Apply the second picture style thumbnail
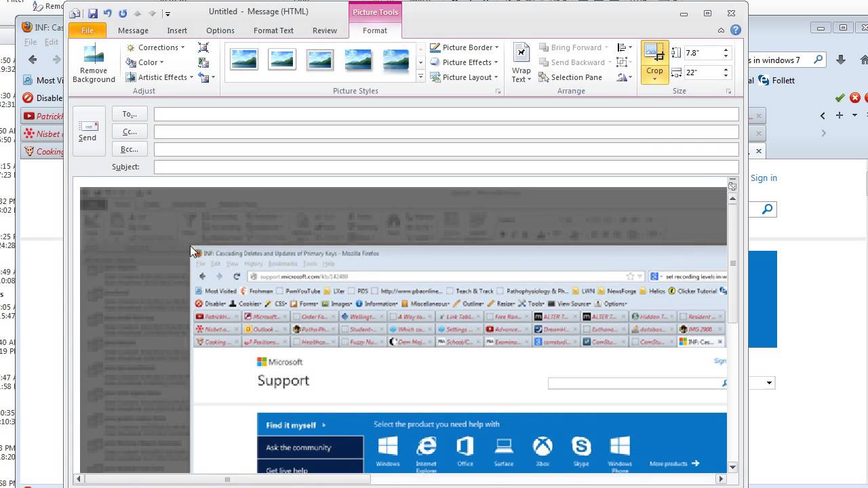 281,60
